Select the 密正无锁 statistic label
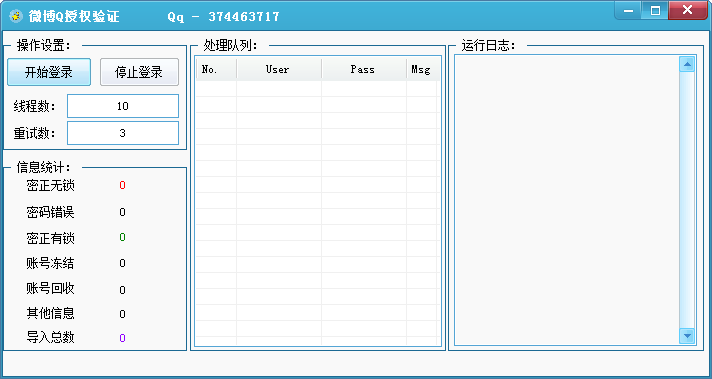Image resolution: width=712 pixels, height=379 pixels. click(x=50, y=185)
